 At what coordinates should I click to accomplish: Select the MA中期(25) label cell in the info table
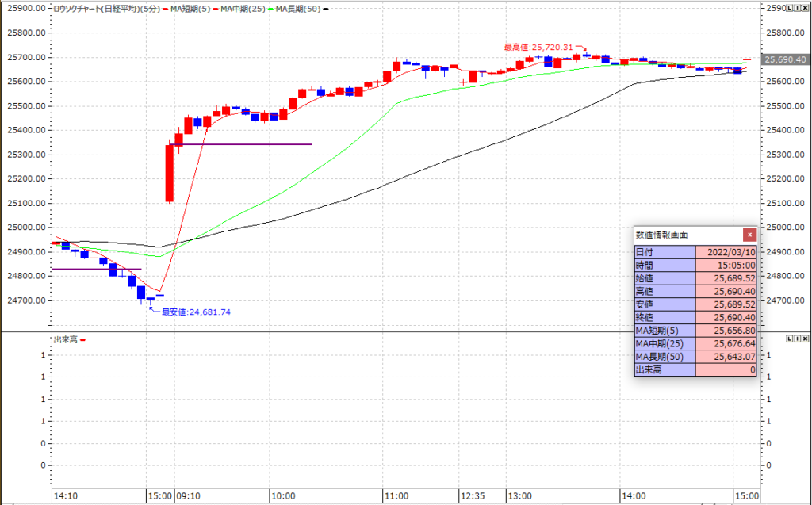click(x=665, y=343)
